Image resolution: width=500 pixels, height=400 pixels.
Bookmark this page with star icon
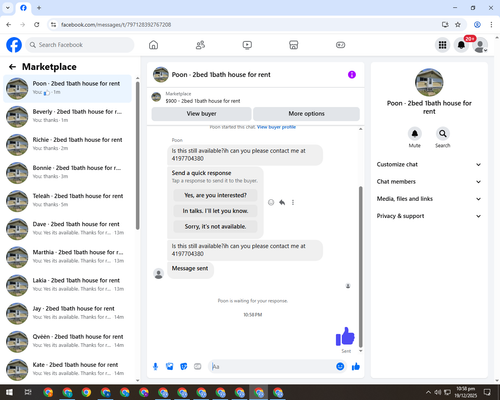pos(458,25)
